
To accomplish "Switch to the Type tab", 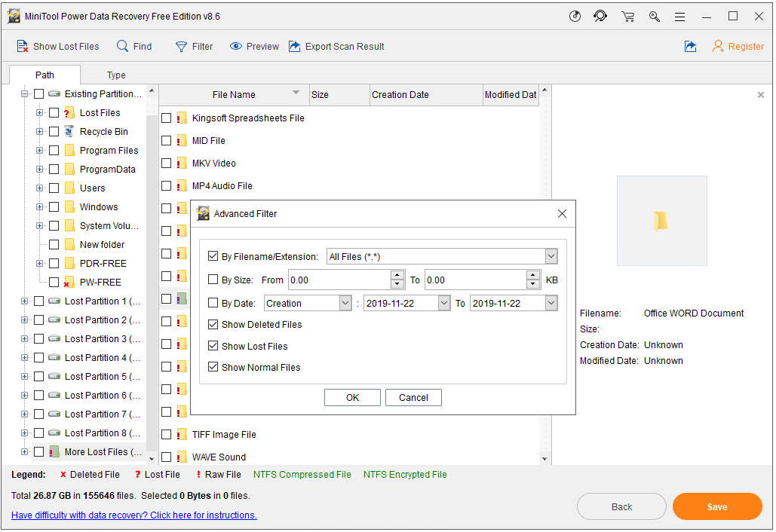I will [x=116, y=75].
